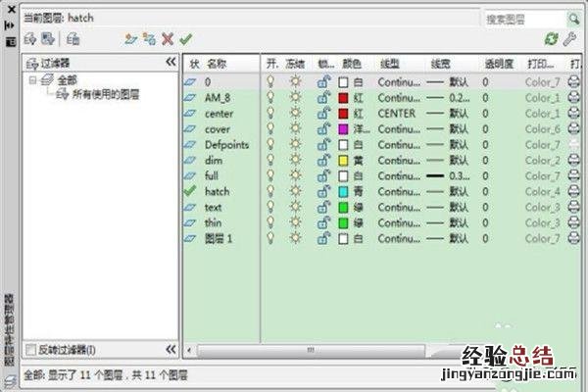Collapse arrows beside 反转过滤器
This screenshot has width=588, height=392.
171,350
